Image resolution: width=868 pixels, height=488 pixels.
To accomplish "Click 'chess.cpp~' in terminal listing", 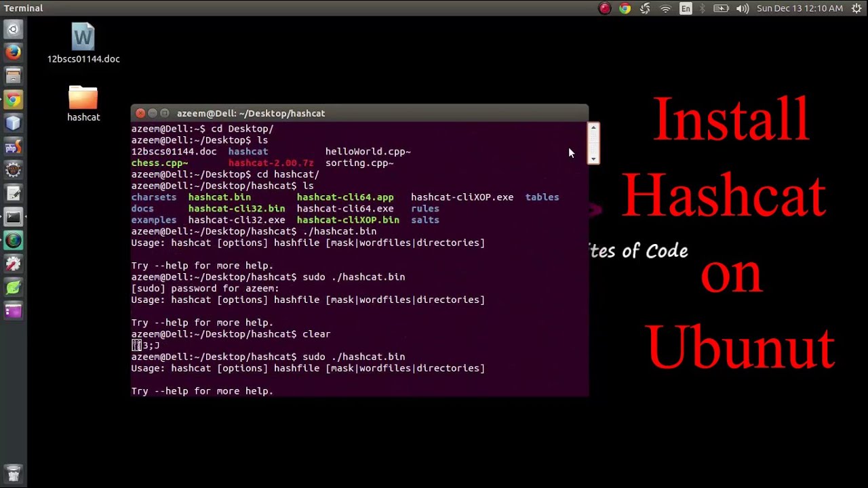I will pos(159,163).
